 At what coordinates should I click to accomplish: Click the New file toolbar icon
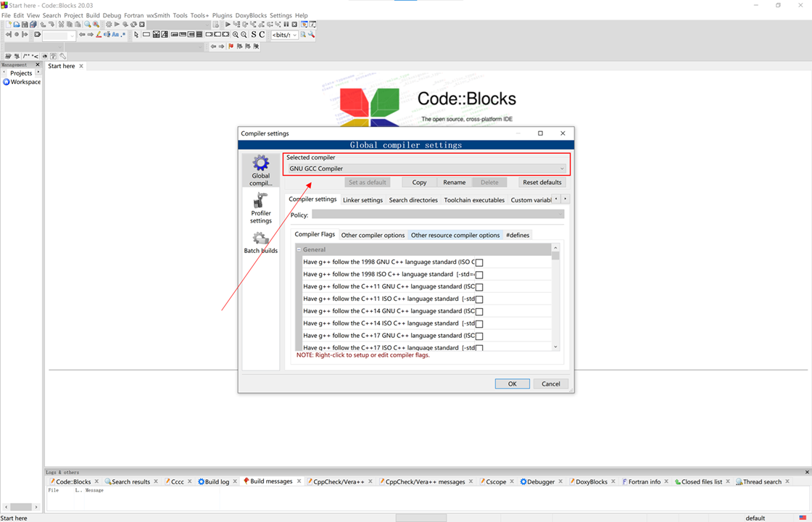tap(9, 25)
